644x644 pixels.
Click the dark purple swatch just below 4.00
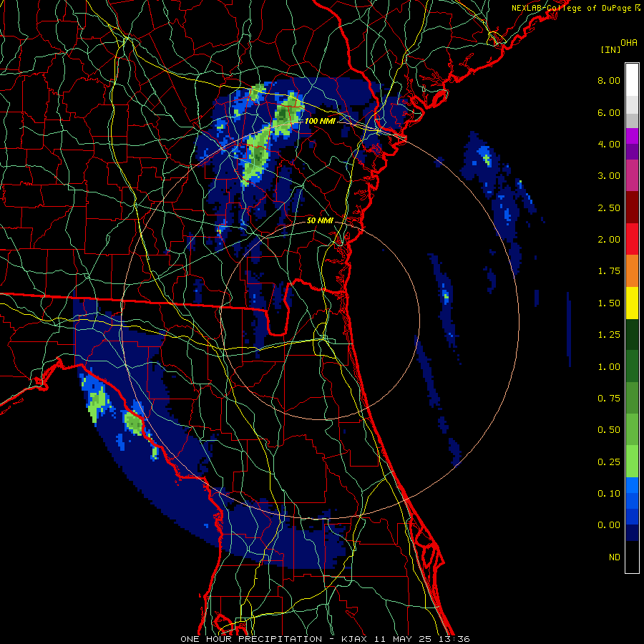tap(632, 152)
